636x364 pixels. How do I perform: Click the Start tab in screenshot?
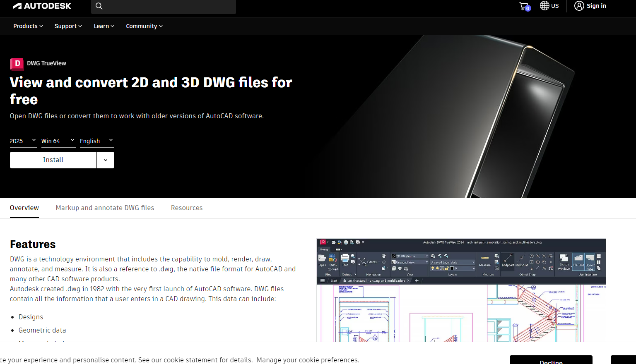click(x=334, y=280)
